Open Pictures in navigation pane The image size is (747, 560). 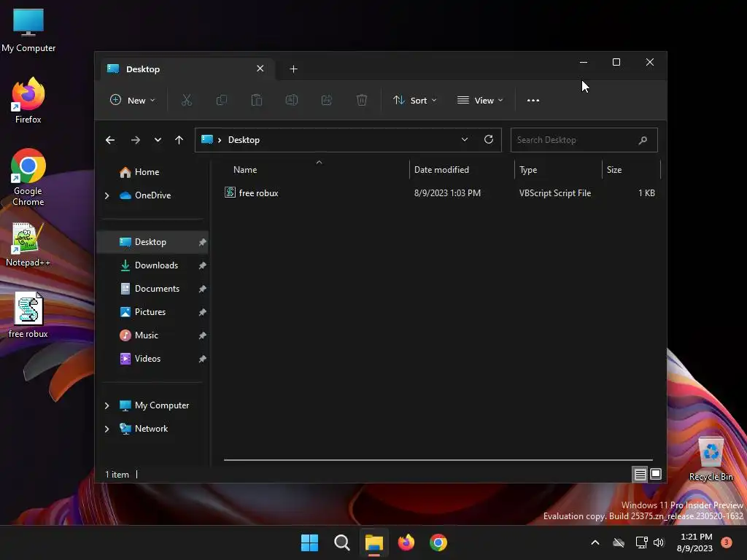tap(150, 312)
